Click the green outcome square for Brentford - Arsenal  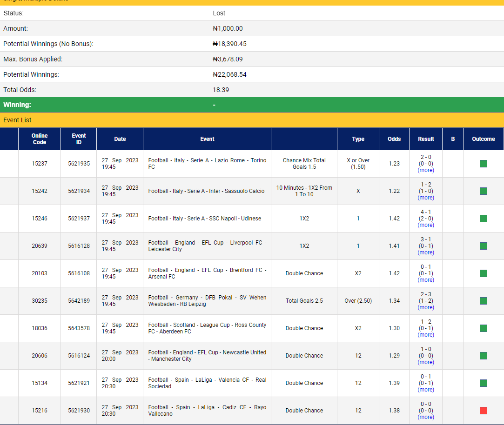click(x=483, y=273)
